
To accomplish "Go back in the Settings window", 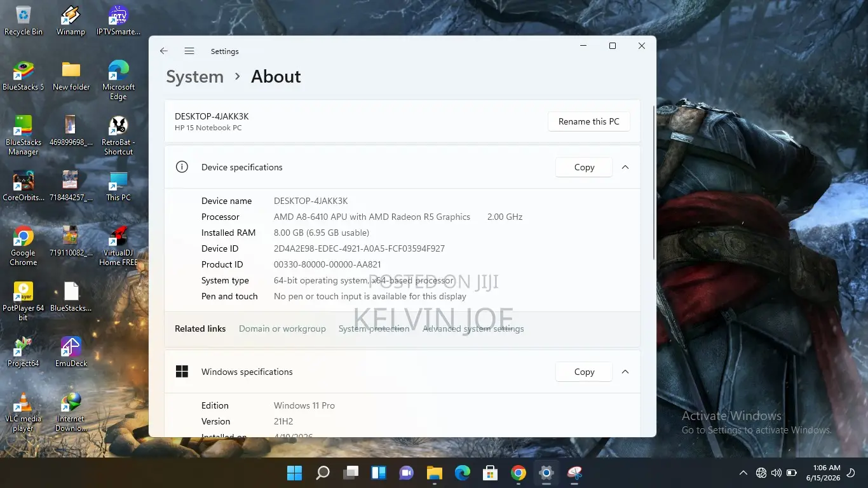I will pyautogui.click(x=164, y=51).
